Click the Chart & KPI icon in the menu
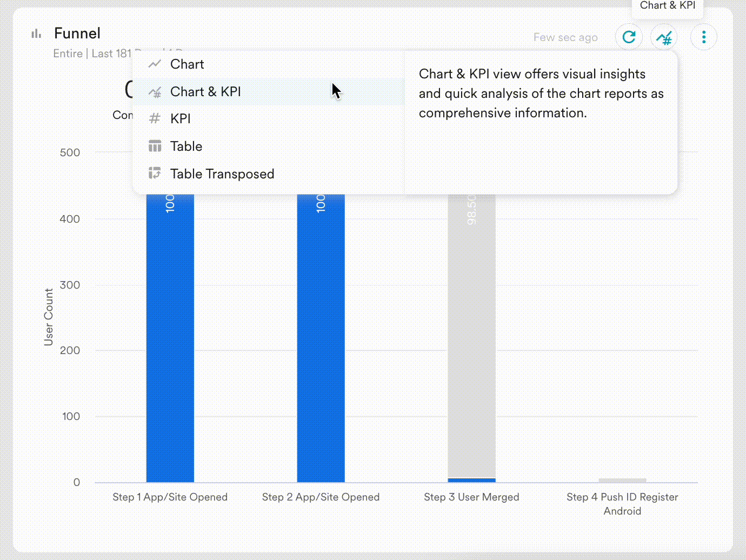The width and height of the screenshot is (746, 560). coord(155,92)
